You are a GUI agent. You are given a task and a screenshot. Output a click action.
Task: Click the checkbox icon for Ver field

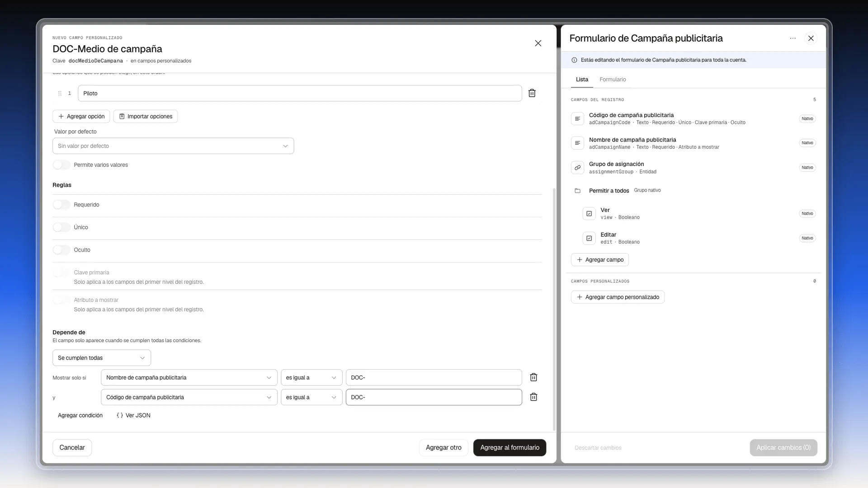pos(589,214)
